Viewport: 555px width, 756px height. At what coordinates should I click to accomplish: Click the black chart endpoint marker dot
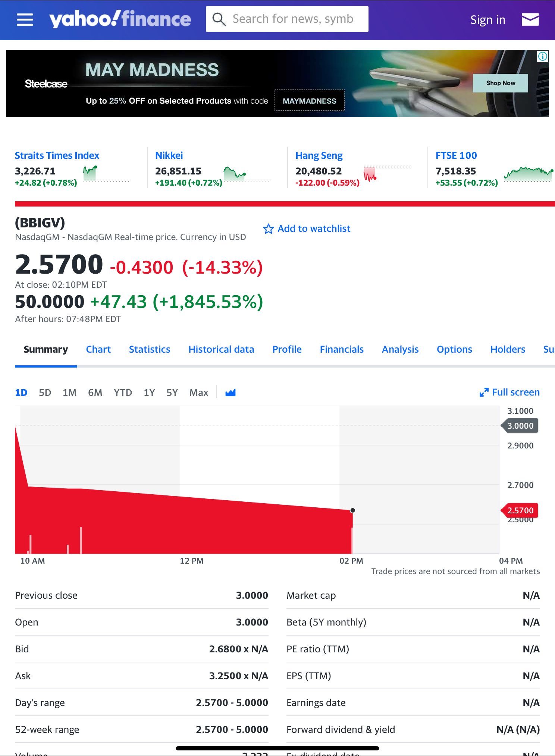tap(352, 510)
